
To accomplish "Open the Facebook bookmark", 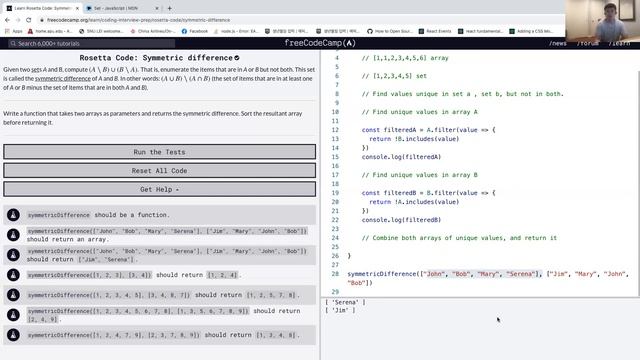I will (195, 31).
